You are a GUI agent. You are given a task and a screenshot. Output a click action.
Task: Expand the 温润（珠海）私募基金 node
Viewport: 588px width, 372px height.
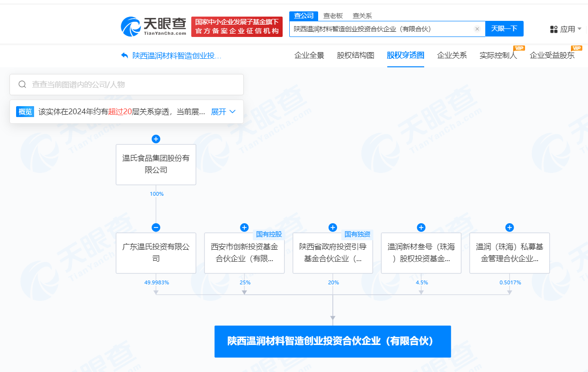click(x=509, y=227)
